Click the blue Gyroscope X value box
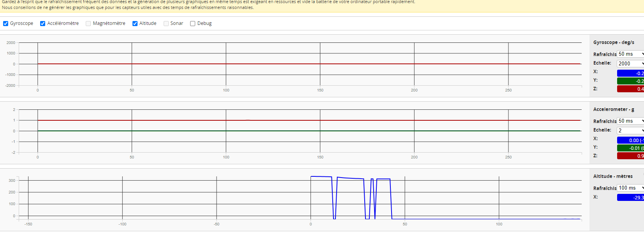The height and width of the screenshot is (241, 644). [x=630, y=73]
